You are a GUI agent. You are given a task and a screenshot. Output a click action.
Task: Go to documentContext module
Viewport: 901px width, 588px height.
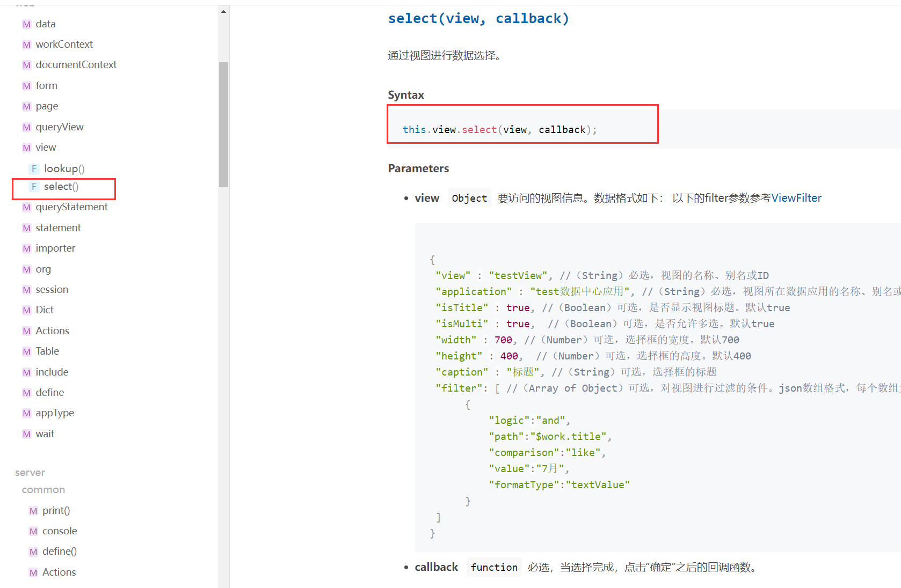tap(76, 65)
